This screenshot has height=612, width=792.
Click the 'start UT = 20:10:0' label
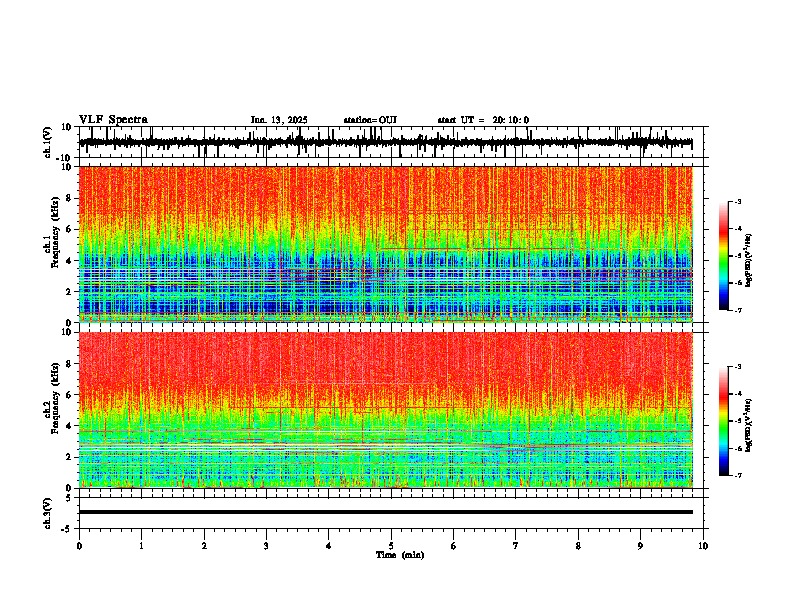[483, 120]
